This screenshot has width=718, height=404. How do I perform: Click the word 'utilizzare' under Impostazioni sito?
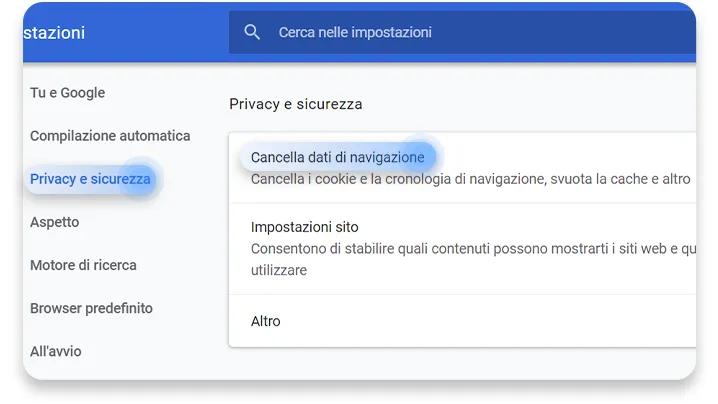tap(279, 270)
